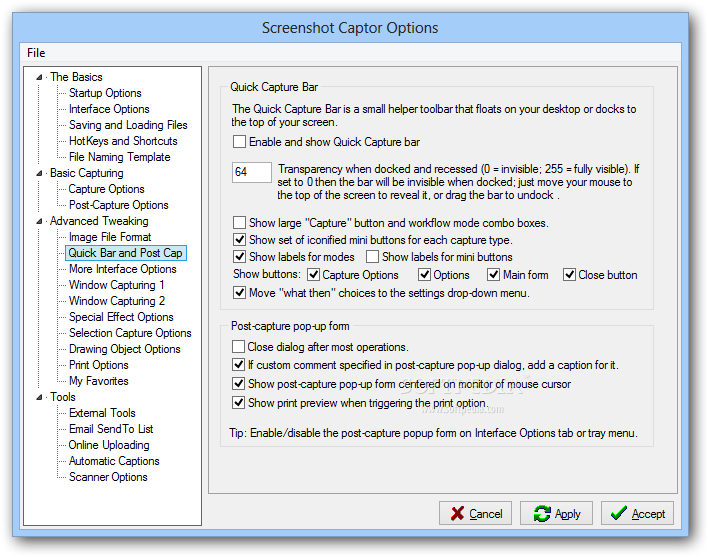Enable Show labels for mini buttons
Viewport: 709px width, 557px height.
pos(372,257)
